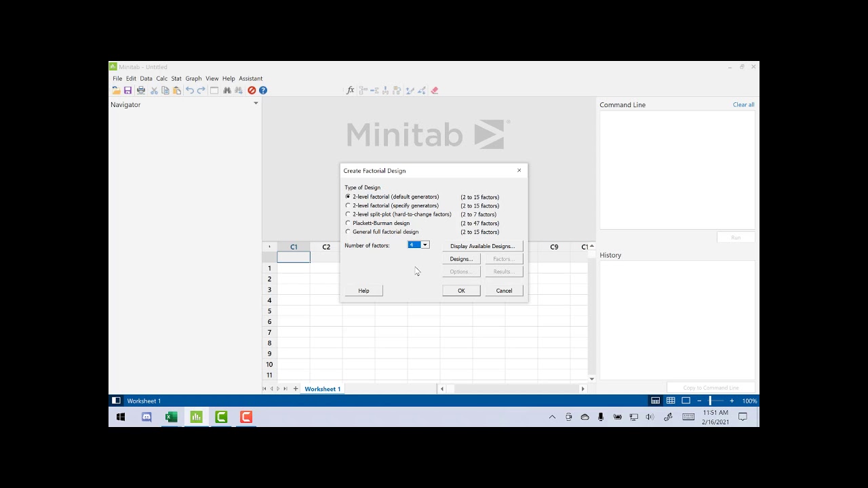Select worksheet row 5 header
868x488 pixels.
269,311
